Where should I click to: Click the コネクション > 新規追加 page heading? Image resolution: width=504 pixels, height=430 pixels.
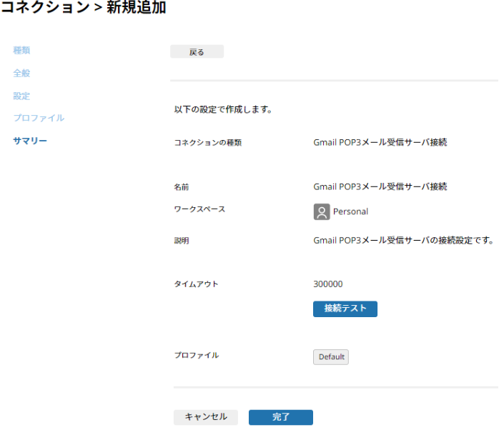(x=84, y=7)
